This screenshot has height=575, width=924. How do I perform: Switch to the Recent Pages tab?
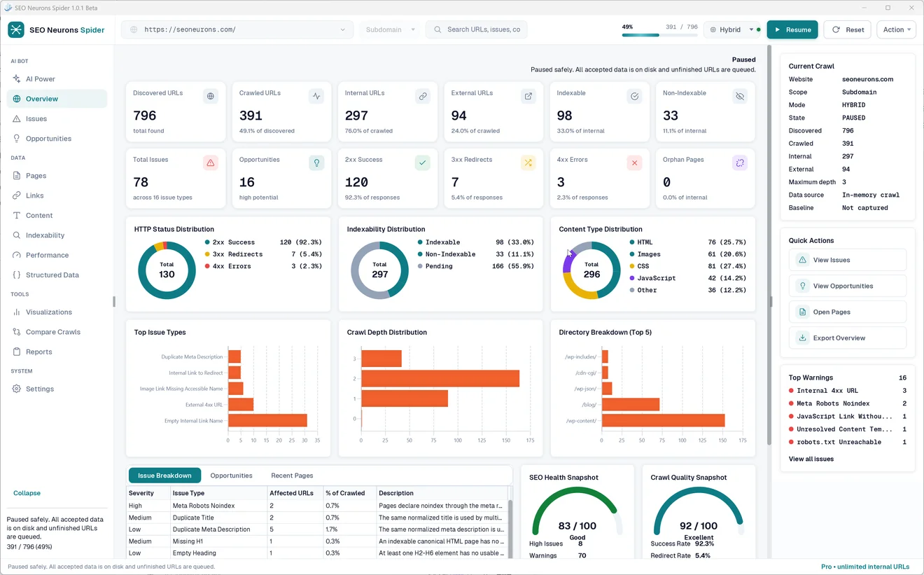point(292,476)
